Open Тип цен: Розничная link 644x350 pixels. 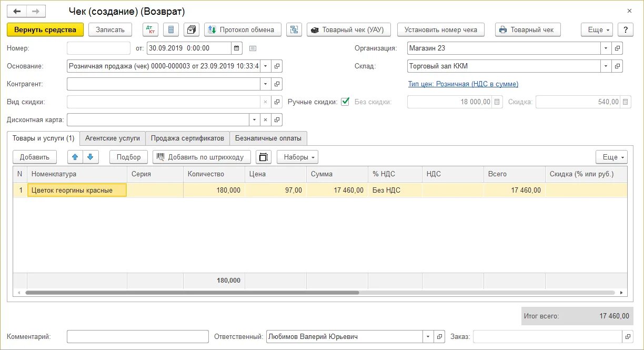pos(463,84)
